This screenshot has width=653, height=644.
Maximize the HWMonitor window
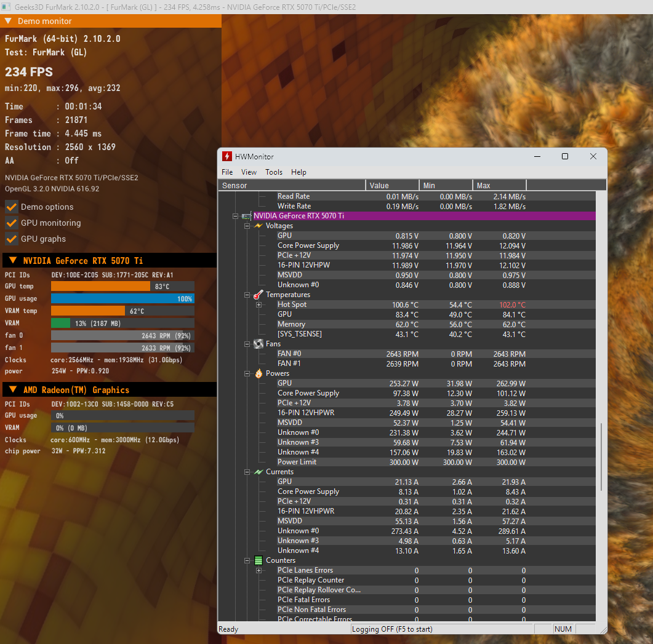tap(565, 156)
